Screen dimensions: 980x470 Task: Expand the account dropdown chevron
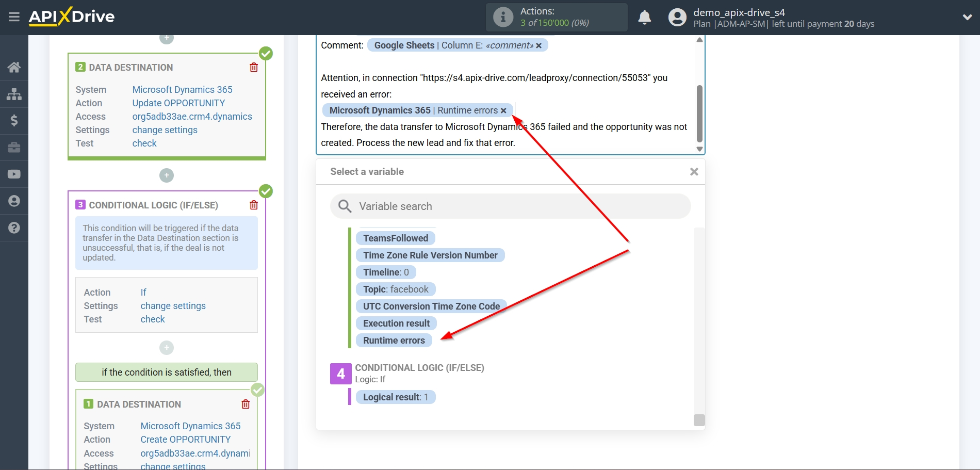(967, 17)
